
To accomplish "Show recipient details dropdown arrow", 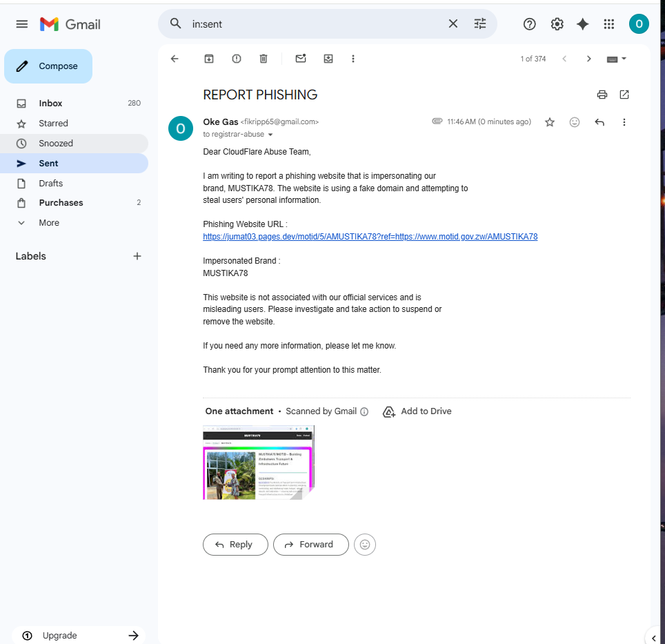I will pos(270,135).
